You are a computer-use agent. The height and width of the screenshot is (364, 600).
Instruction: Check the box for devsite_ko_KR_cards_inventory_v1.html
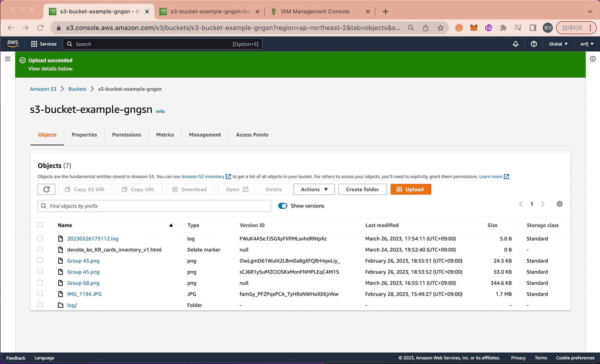(x=40, y=249)
